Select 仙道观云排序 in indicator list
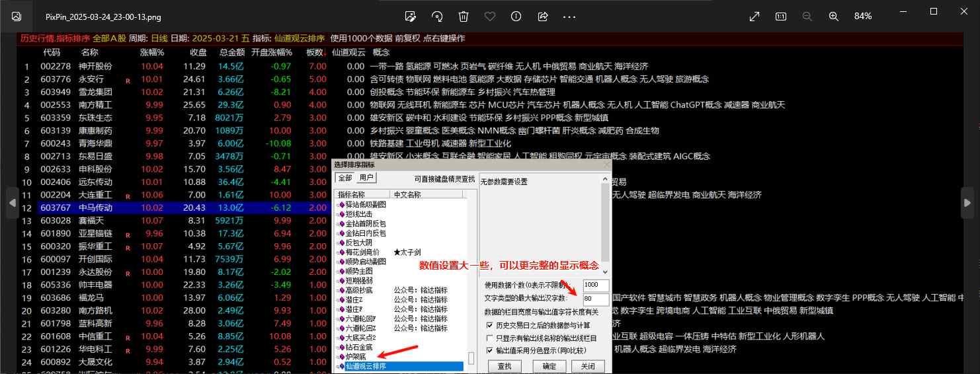Screen dimensions: 980x374 click(404, 366)
